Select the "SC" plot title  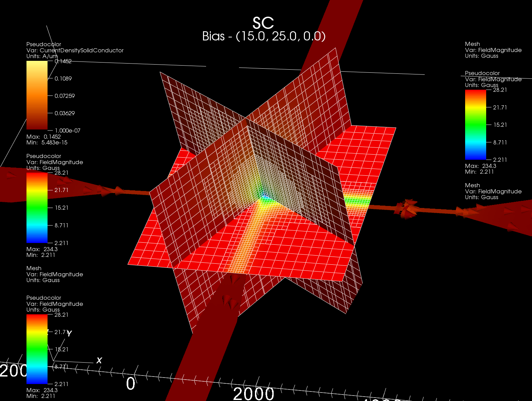click(x=263, y=23)
